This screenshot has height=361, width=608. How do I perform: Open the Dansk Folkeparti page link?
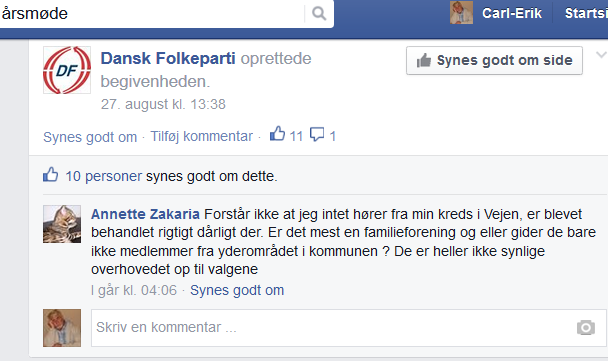coord(168,59)
